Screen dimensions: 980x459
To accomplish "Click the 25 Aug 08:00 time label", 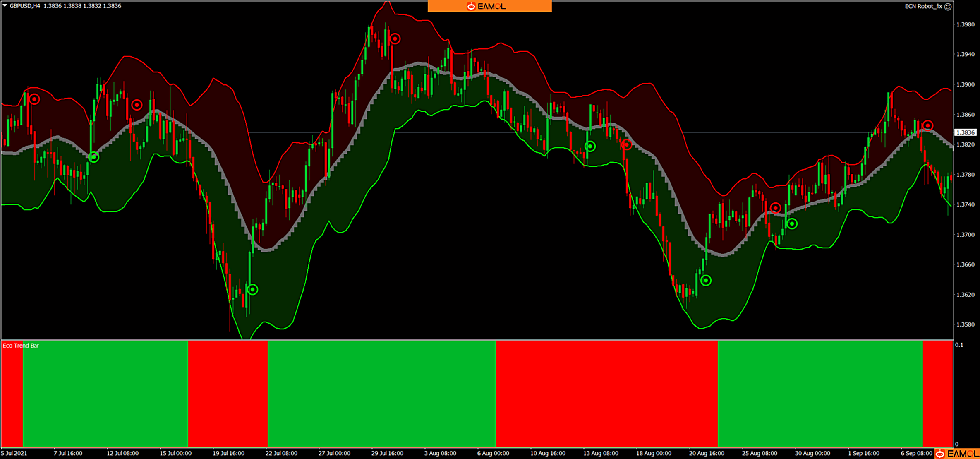I will pyautogui.click(x=760, y=453).
